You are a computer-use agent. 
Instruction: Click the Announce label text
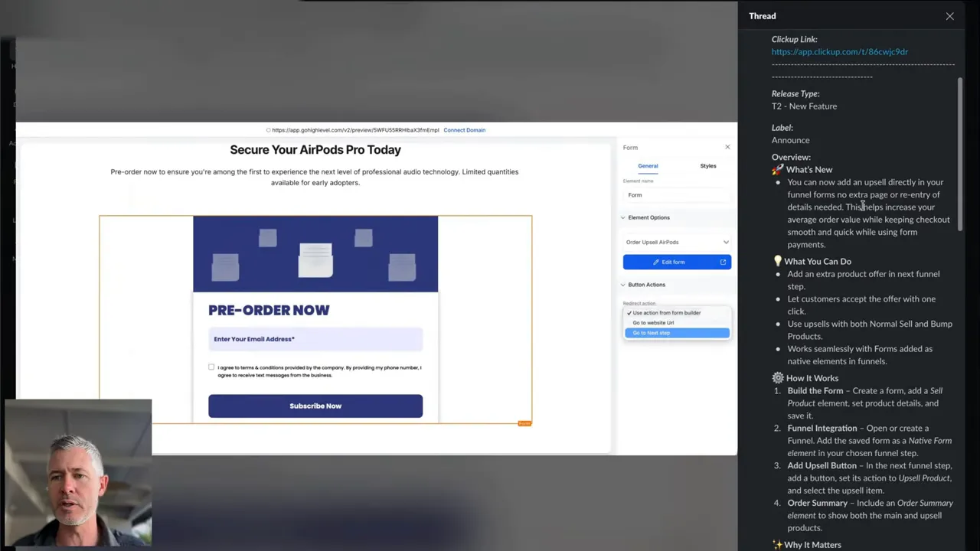coord(790,140)
